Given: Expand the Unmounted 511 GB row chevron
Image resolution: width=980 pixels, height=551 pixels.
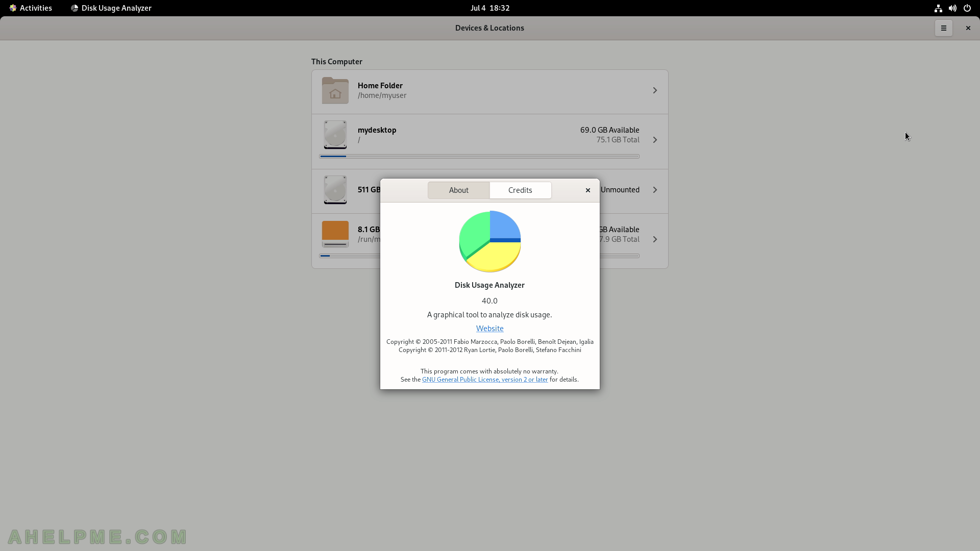Looking at the screenshot, I should (x=655, y=190).
